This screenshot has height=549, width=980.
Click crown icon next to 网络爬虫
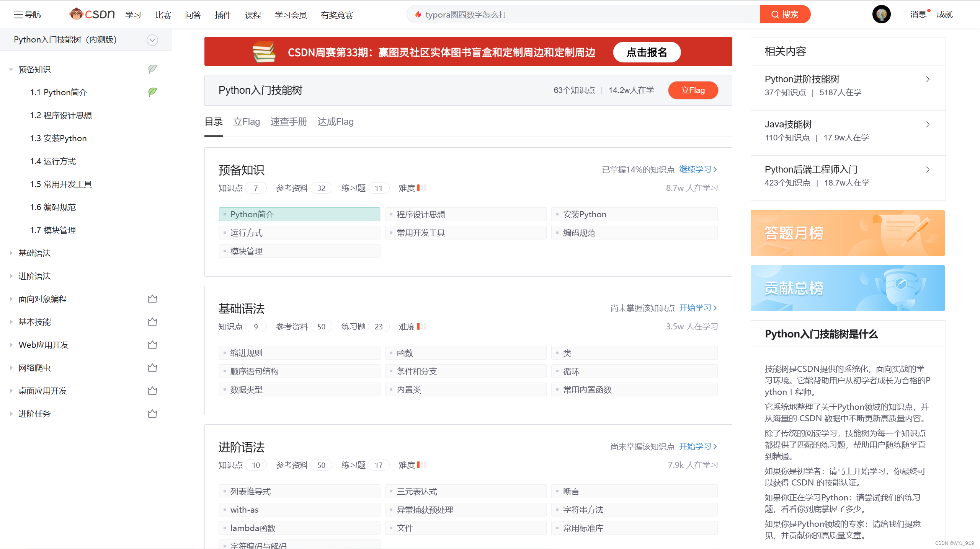tap(152, 368)
